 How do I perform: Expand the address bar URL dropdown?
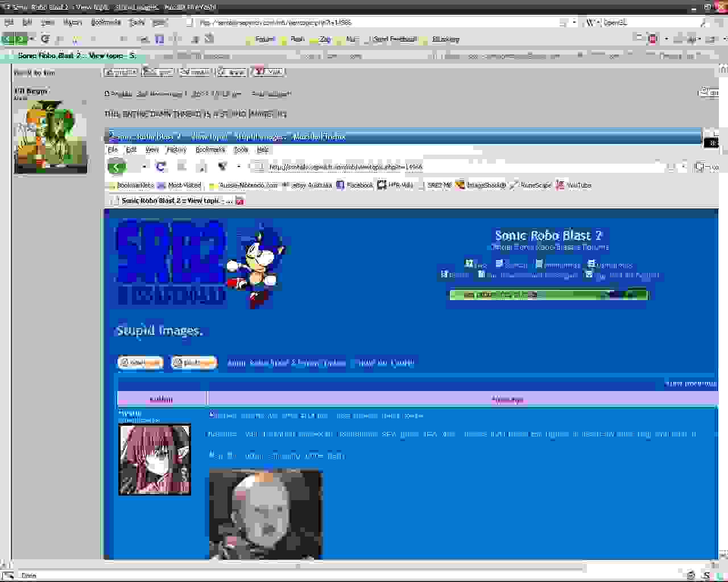tap(574, 23)
